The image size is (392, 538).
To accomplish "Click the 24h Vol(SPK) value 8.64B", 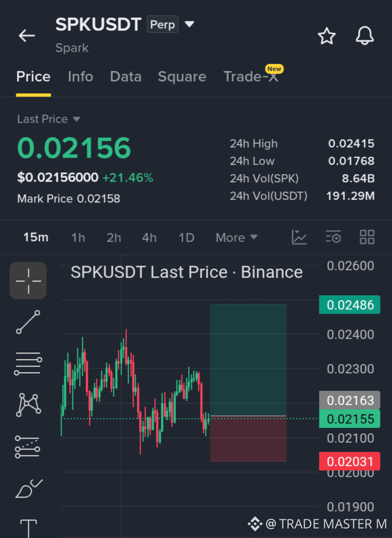I will click(358, 178).
